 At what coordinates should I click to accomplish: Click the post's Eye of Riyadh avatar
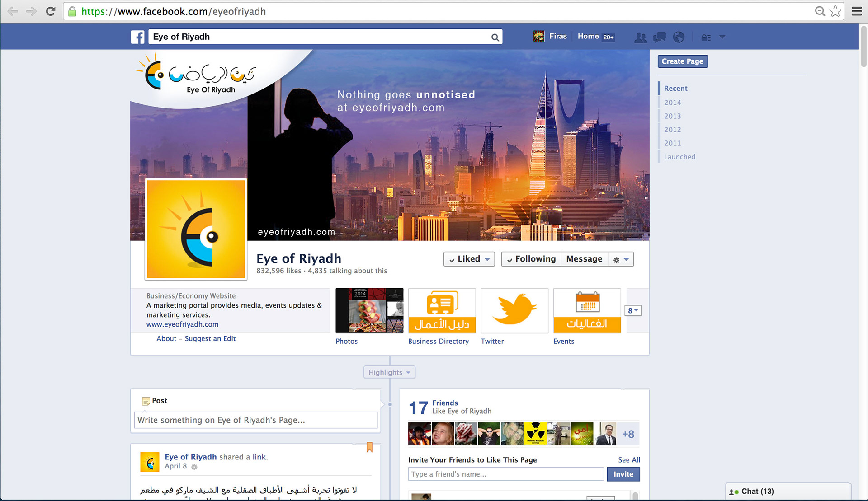coord(150,462)
